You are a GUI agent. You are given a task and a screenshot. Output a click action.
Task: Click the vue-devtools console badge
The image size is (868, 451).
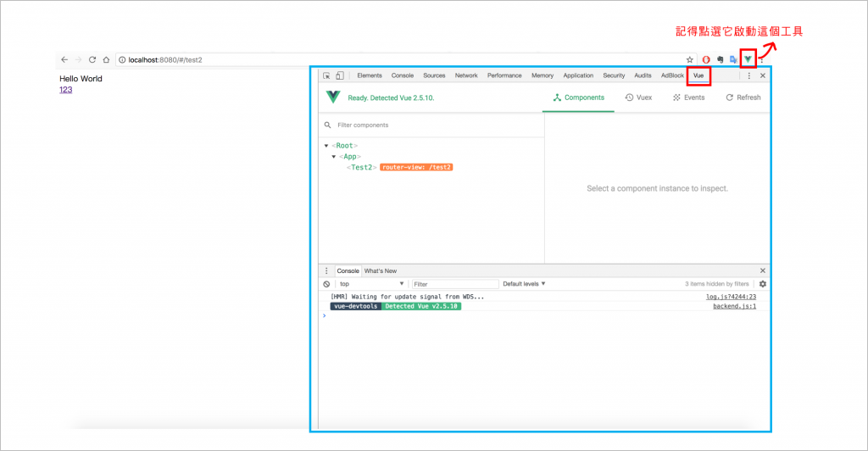356,306
